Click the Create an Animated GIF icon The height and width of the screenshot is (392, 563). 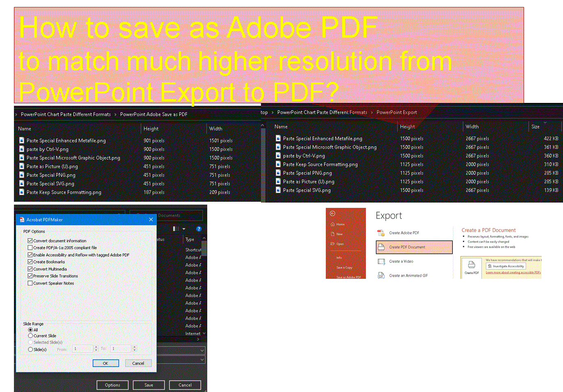[x=381, y=276]
